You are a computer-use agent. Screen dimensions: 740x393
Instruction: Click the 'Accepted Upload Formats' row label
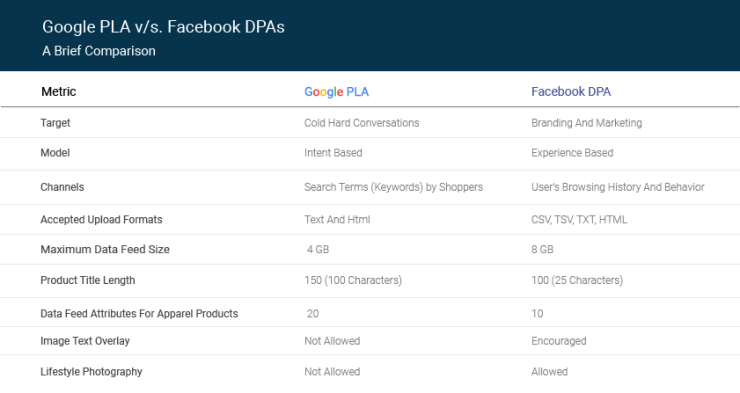pos(101,220)
